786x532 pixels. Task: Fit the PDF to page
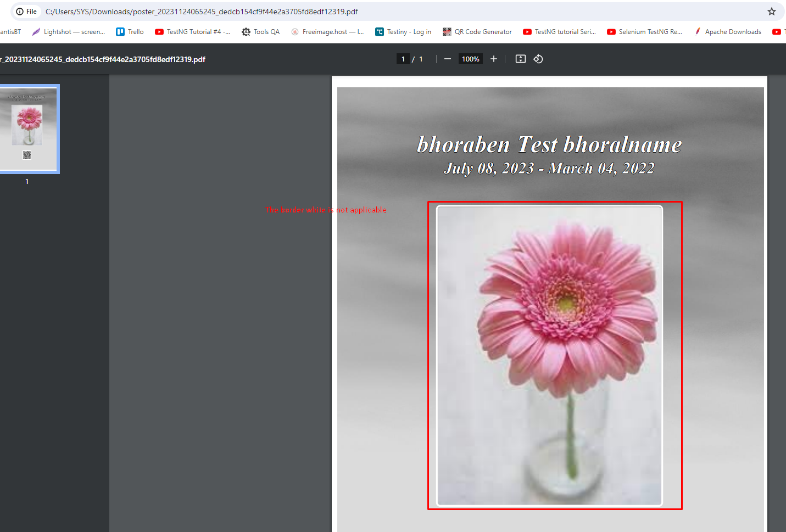pyautogui.click(x=521, y=59)
